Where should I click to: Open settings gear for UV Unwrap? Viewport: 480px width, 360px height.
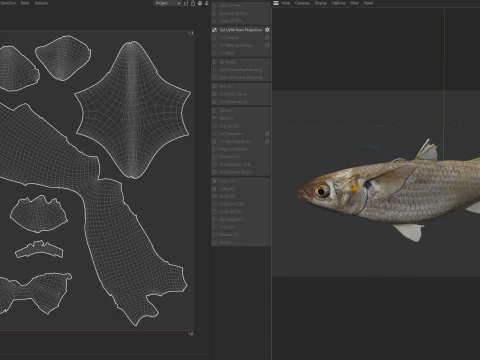tap(267, 38)
